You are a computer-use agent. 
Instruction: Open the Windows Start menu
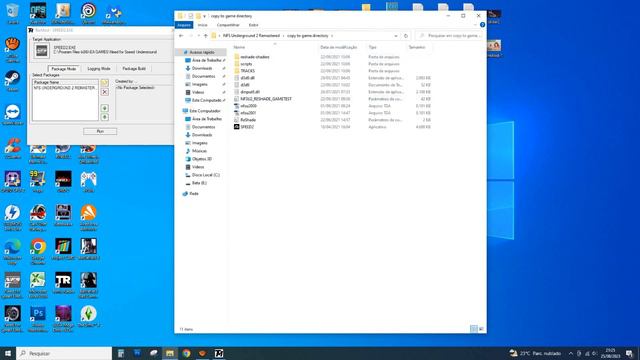(x=8, y=353)
